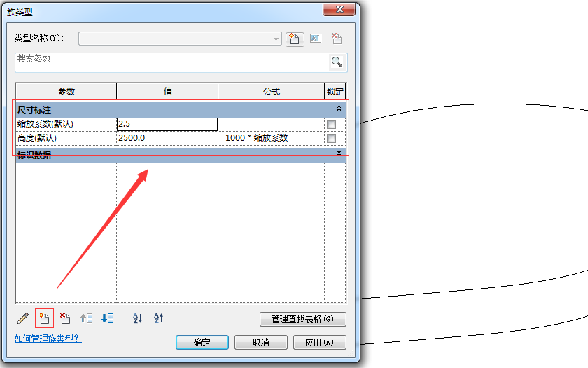Toggle lock checkbox for 高度 row
This screenshot has height=368, width=588.
pyautogui.click(x=332, y=138)
